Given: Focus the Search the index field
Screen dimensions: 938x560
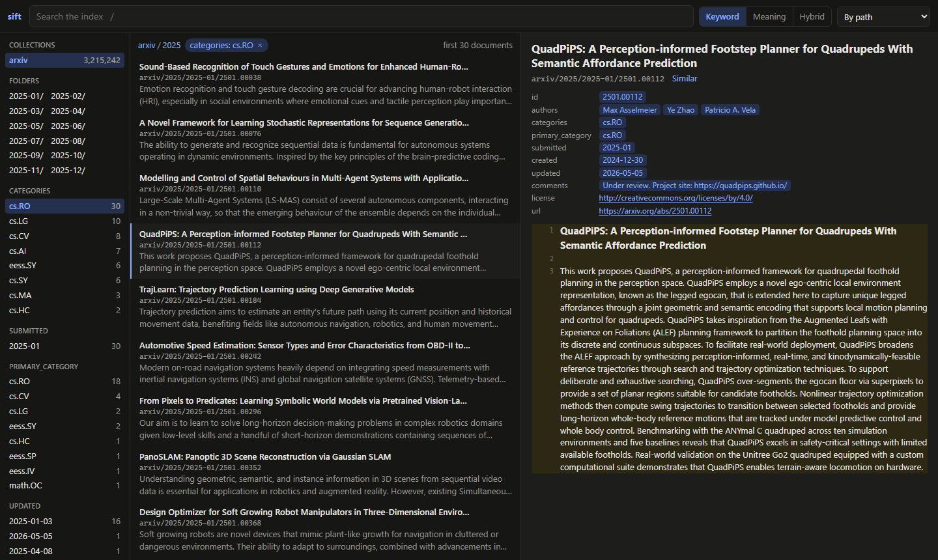Looking at the screenshot, I should tap(362, 16).
